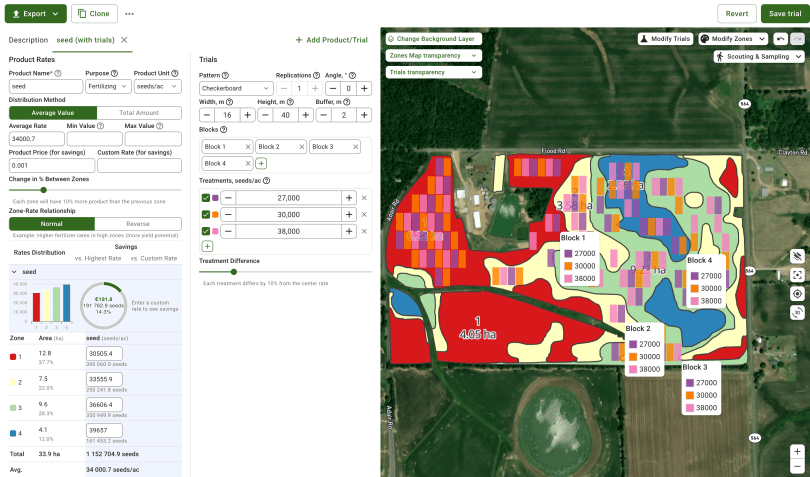Adjust the Treatment Difference slider
The height and width of the screenshot is (477, 810).
click(x=233, y=272)
